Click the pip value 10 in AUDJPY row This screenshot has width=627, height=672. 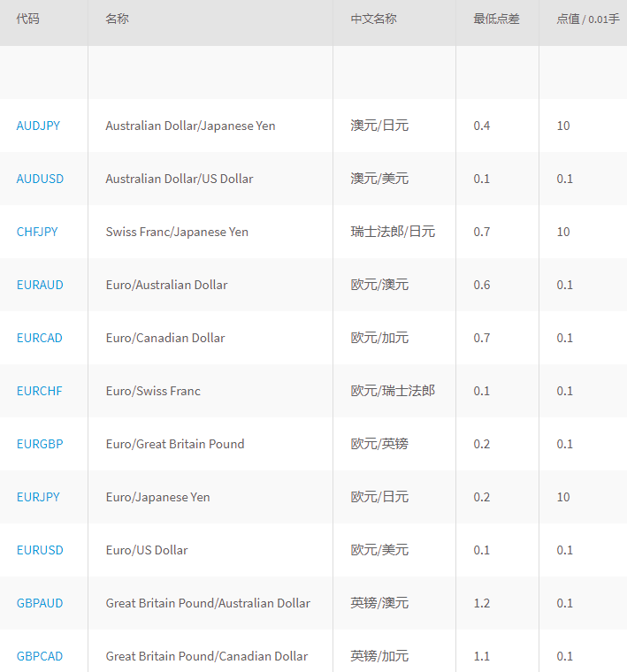(563, 126)
